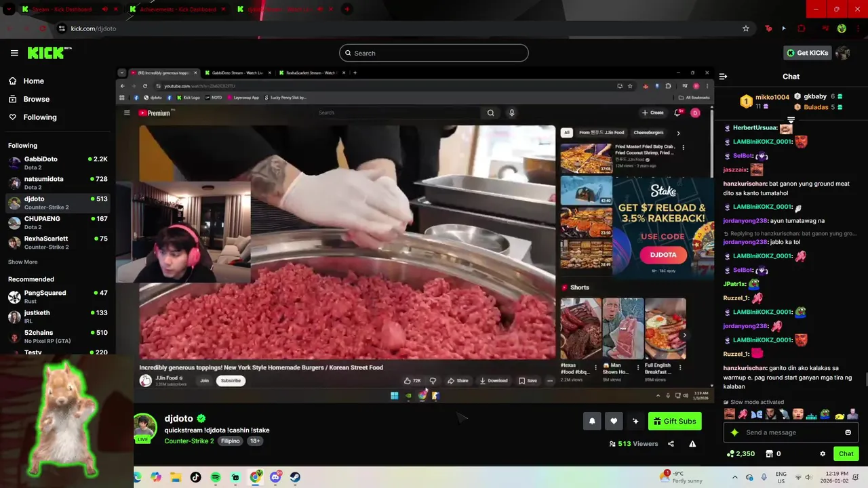Click the green Chat send button
This screenshot has height=488, width=868.
[846, 453]
